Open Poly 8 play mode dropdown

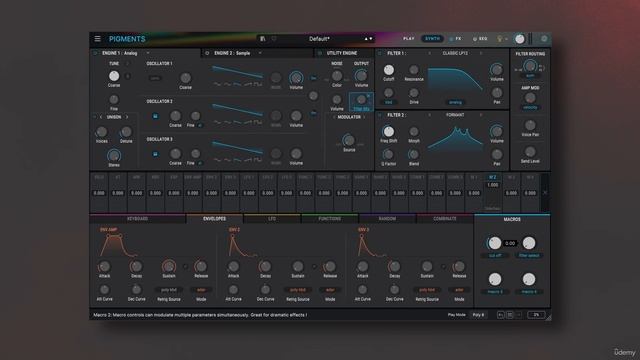click(x=478, y=315)
